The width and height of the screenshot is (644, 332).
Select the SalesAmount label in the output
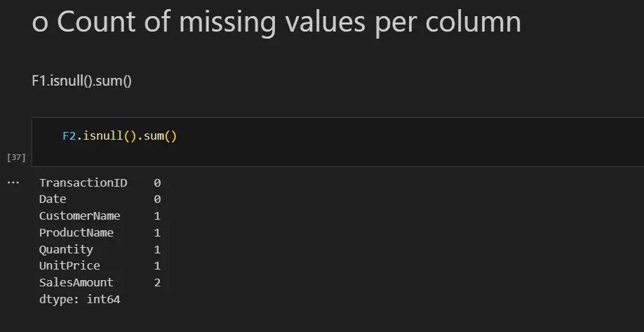[76, 282]
